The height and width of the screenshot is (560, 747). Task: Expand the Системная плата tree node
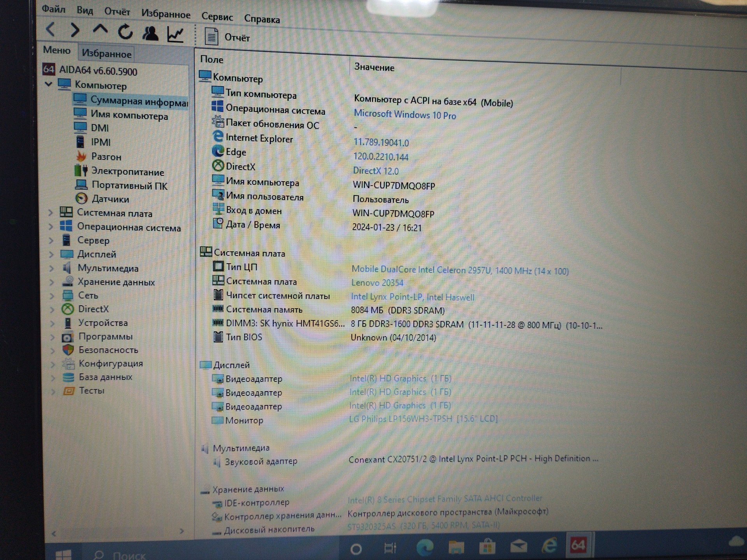(50, 212)
